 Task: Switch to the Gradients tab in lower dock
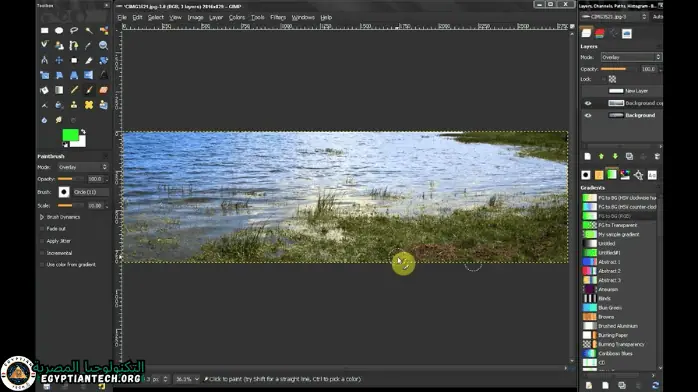pos(612,175)
